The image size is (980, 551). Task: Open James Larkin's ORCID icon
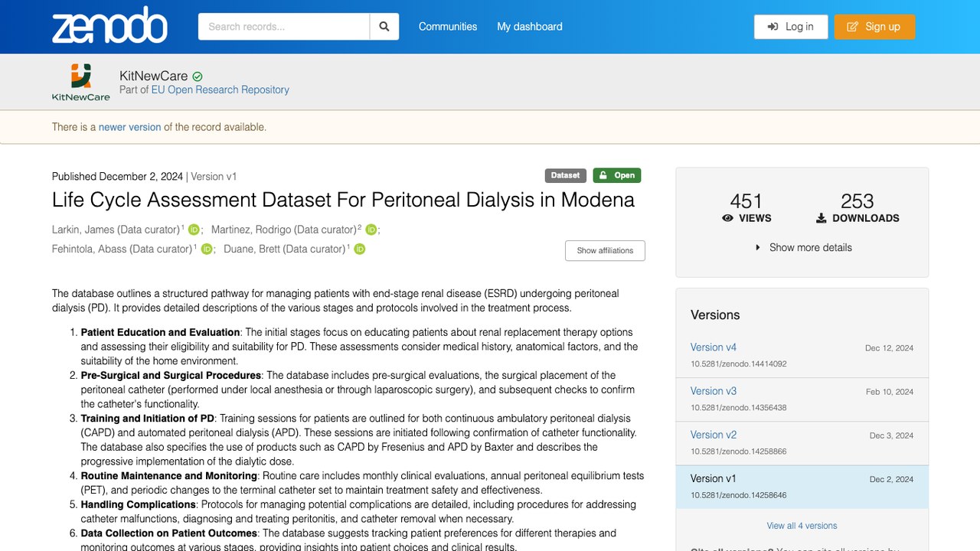(x=194, y=230)
